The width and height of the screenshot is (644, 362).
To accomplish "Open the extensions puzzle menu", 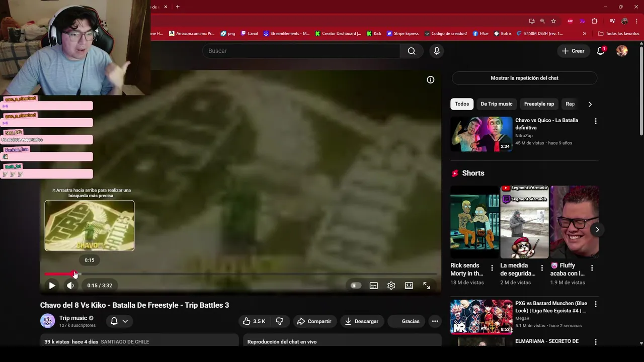I will pyautogui.click(x=594, y=21).
